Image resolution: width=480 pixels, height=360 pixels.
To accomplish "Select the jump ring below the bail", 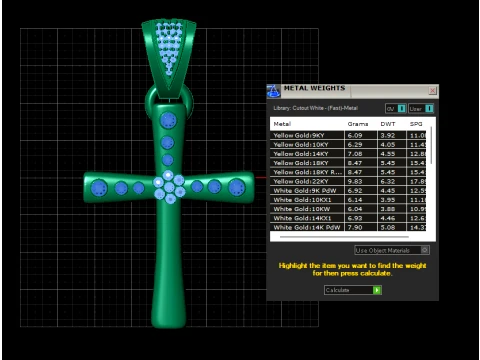I will 149,102.
